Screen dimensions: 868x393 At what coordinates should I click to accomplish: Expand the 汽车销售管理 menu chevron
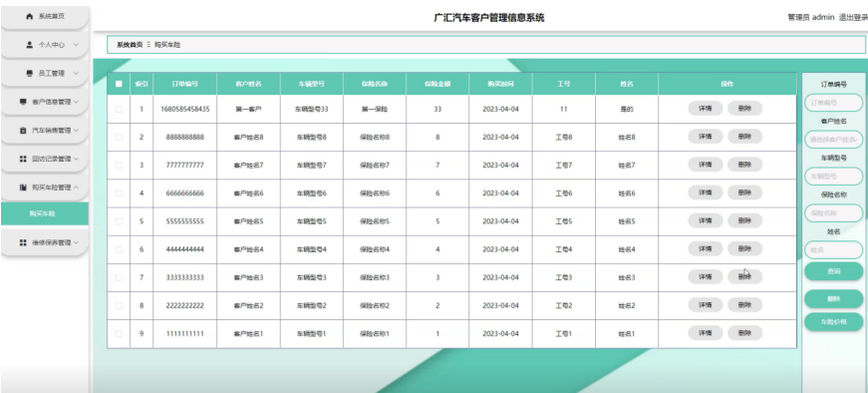click(76, 131)
